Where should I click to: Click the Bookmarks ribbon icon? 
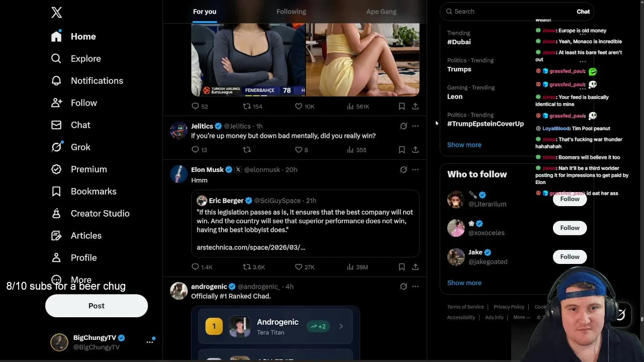click(56, 191)
